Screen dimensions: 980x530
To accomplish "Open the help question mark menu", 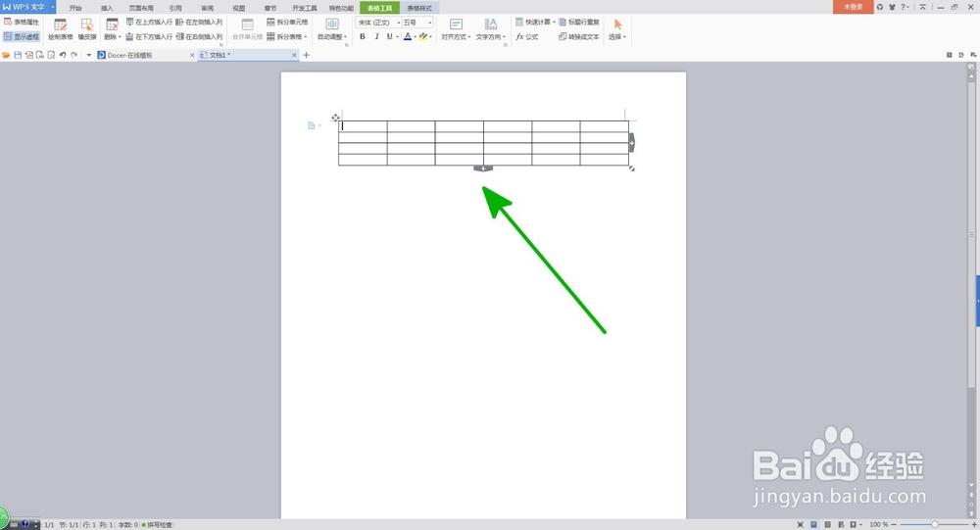I will (903, 7).
